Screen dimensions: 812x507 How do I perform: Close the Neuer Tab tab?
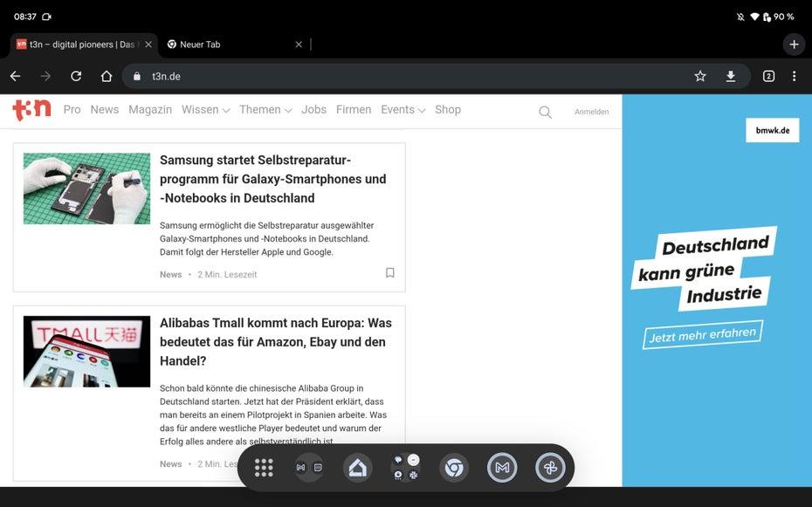point(299,45)
